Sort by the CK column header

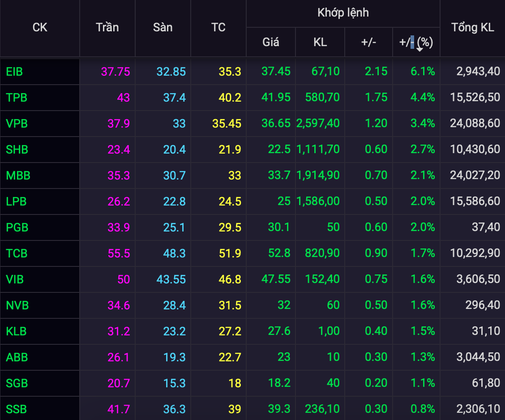pyautogui.click(x=40, y=28)
